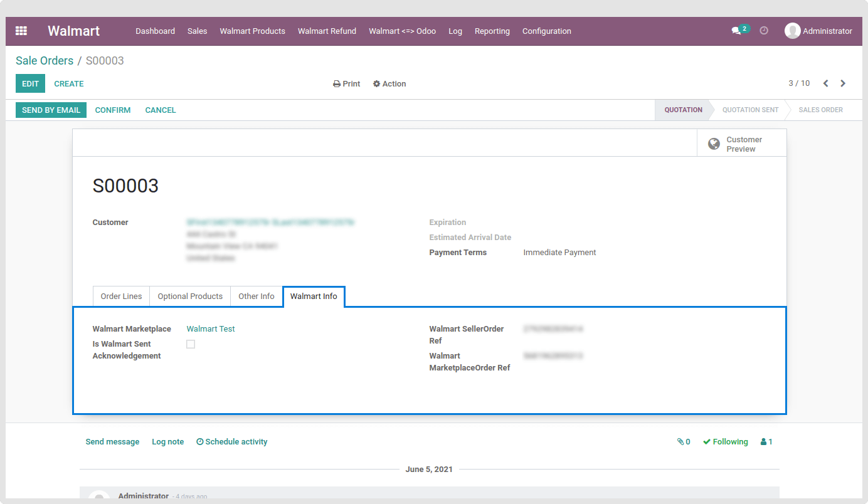
Task: Open the Walmart Test marketplace link
Action: click(211, 329)
